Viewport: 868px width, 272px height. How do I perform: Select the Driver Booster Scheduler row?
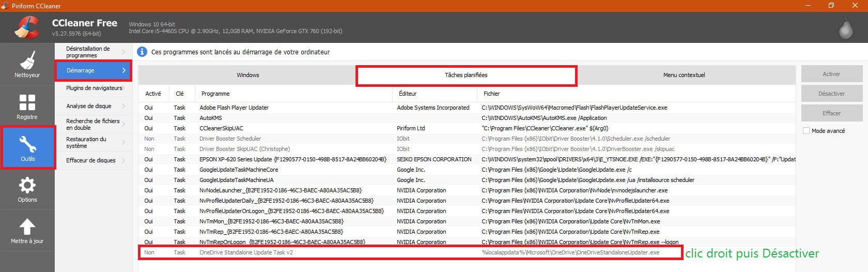(467, 139)
